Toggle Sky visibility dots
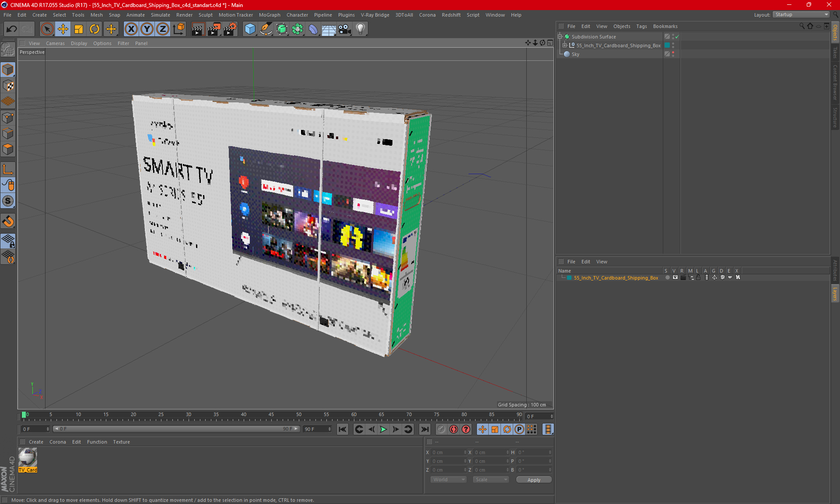This screenshot has height=504, width=840. (x=673, y=54)
